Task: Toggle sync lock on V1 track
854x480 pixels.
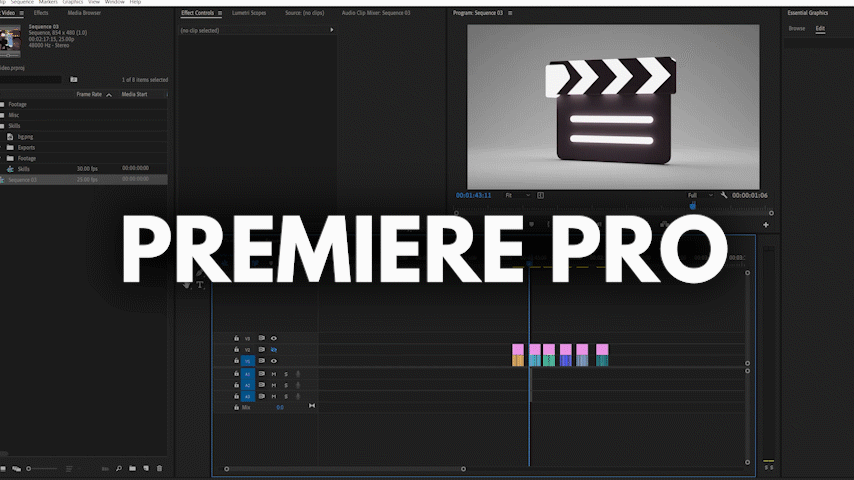Action: coord(261,361)
